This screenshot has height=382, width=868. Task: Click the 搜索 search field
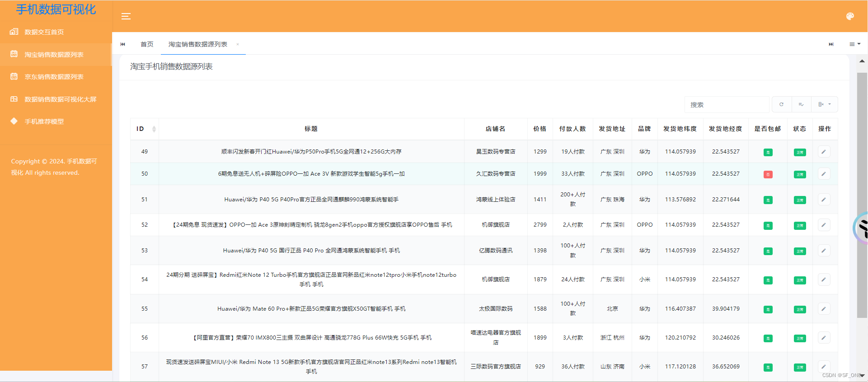(727, 104)
